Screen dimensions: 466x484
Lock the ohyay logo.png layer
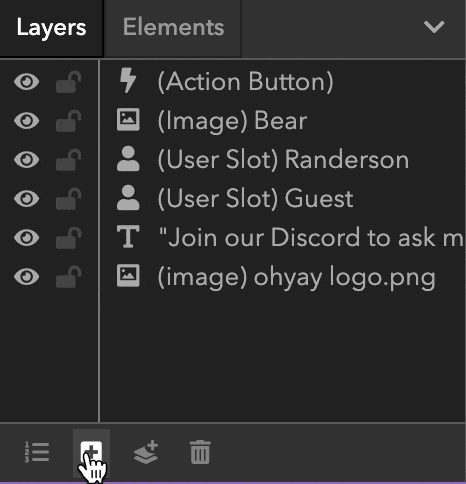(x=68, y=276)
